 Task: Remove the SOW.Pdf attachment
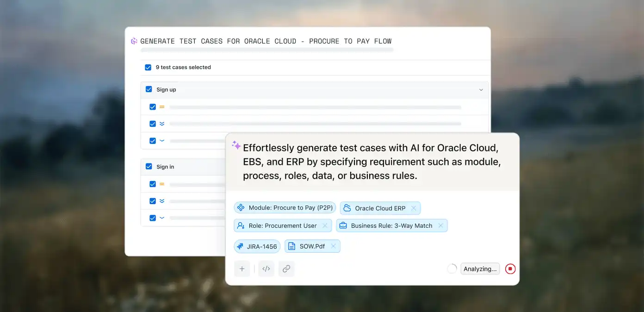click(333, 246)
